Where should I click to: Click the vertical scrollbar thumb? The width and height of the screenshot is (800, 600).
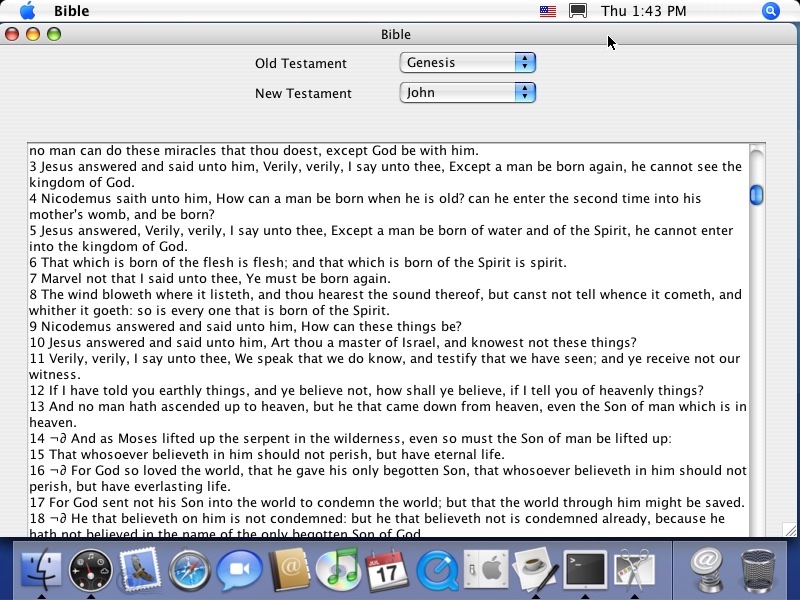(756, 195)
